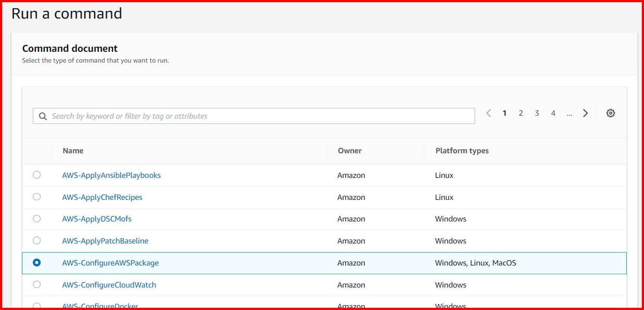Open the AWS-ConfigureDocker document link

click(x=100, y=306)
